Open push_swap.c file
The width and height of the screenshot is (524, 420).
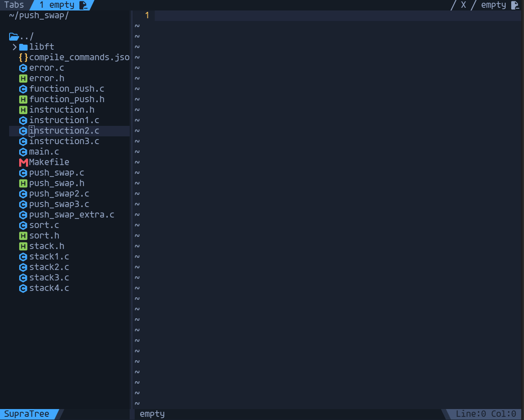click(57, 173)
